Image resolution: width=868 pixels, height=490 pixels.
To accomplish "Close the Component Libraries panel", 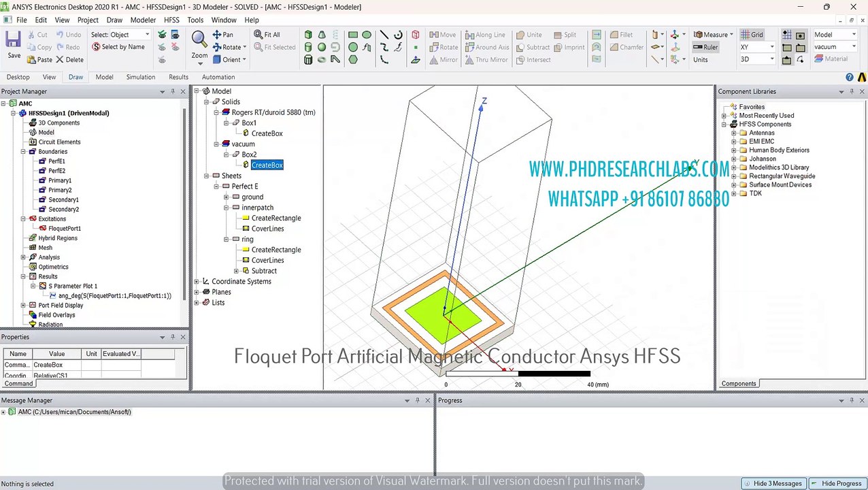I will 862,91.
